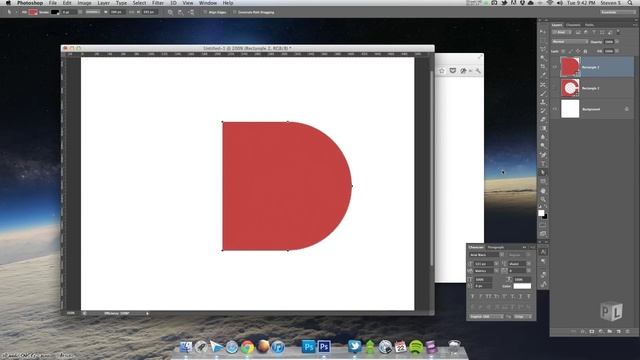Open the Path Arrangement options
The image size is (640, 360).
point(191,12)
